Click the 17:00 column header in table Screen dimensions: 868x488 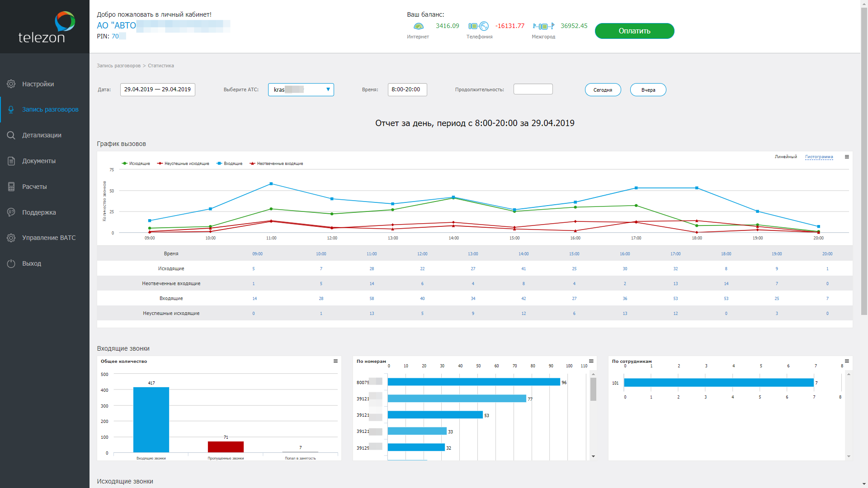pyautogui.click(x=675, y=254)
